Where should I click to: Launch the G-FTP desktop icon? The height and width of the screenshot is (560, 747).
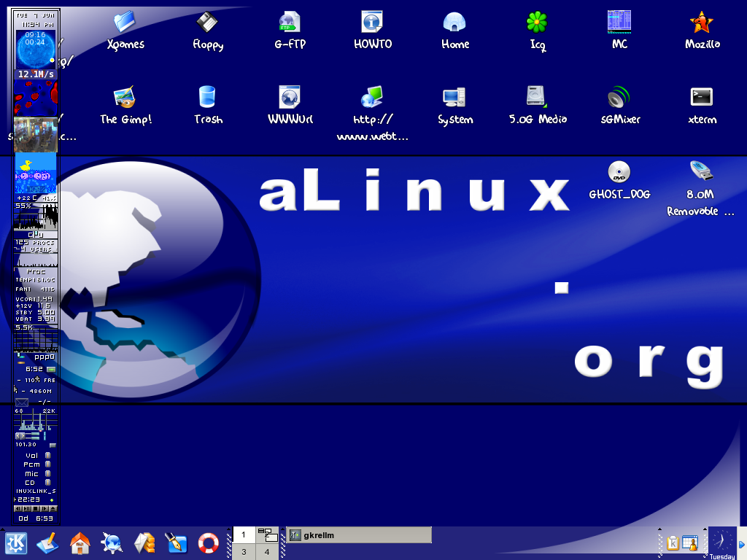point(290,23)
